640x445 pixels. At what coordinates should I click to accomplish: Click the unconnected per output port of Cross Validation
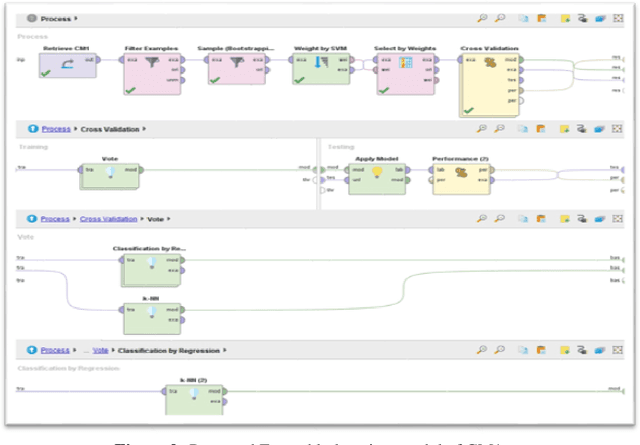521,100
